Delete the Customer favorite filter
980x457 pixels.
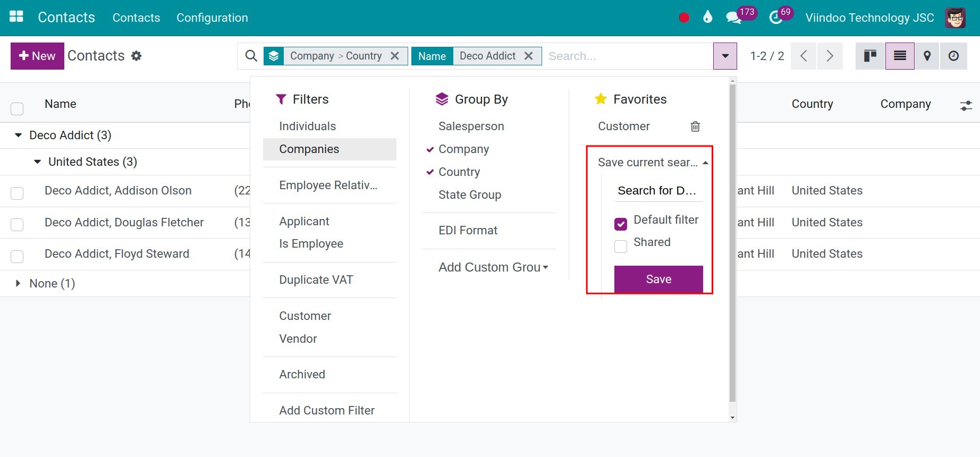pos(695,126)
